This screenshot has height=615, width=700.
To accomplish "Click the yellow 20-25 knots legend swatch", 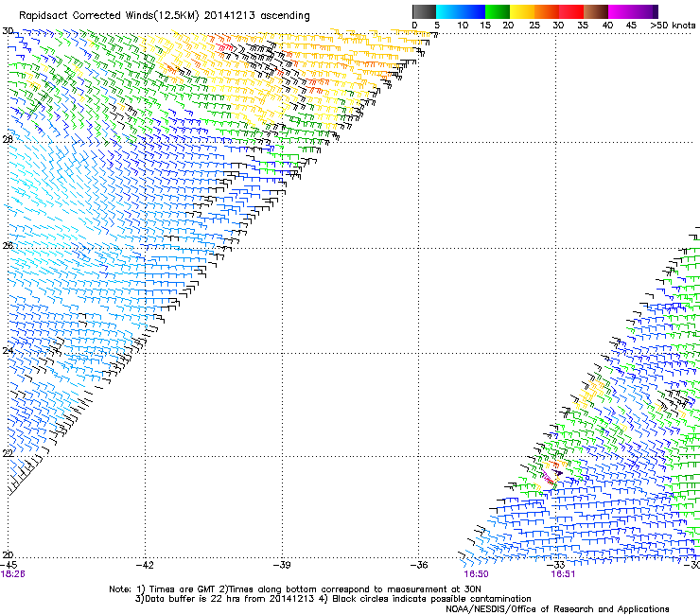I will point(522,11).
